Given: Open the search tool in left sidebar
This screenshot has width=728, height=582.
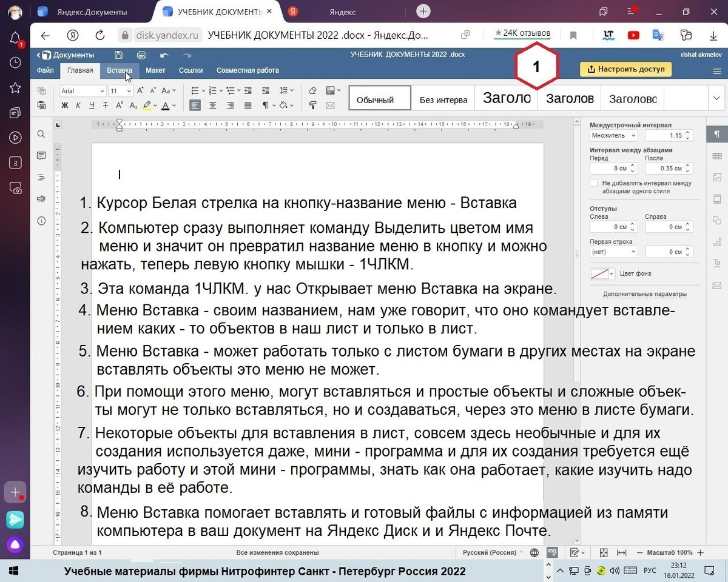Looking at the screenshot, I should (41, 134).
